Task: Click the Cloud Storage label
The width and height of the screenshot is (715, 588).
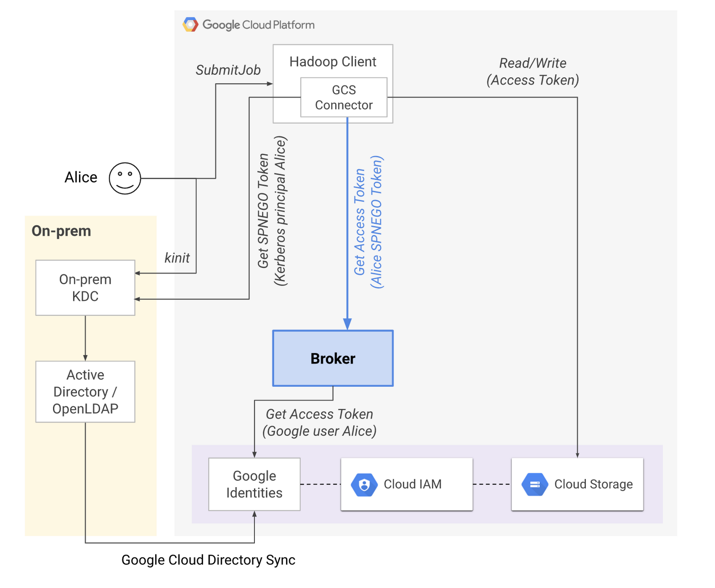Action: click(593, 484)
